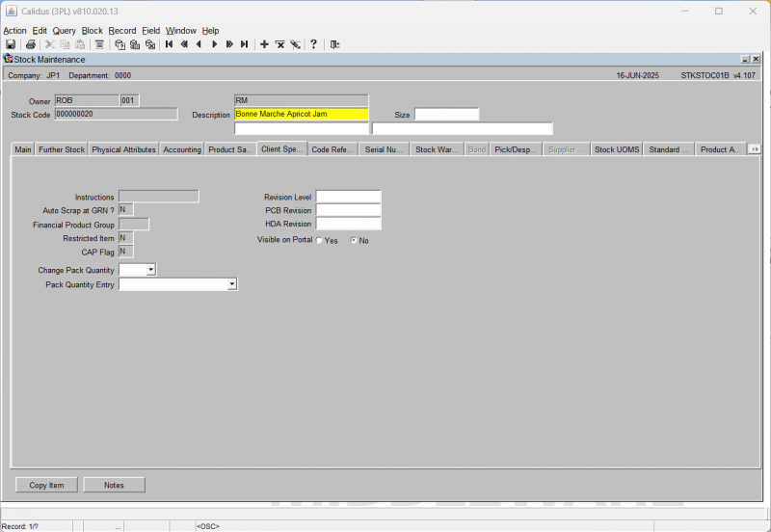Open the Change Pack Quantity dropdown
The height and width of the screenshot is (532, 771).
click(x=151, y=270)
